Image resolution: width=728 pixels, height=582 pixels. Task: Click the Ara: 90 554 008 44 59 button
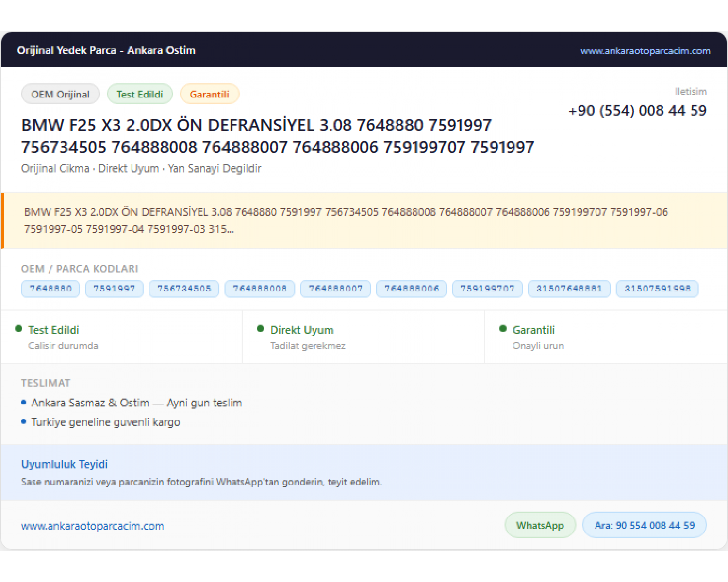[645, 525]
